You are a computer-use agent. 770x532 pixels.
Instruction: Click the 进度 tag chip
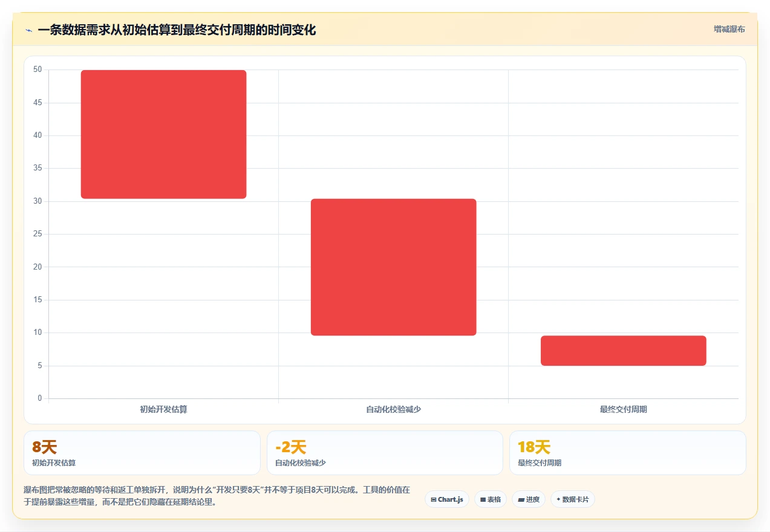tap(529, 499)
